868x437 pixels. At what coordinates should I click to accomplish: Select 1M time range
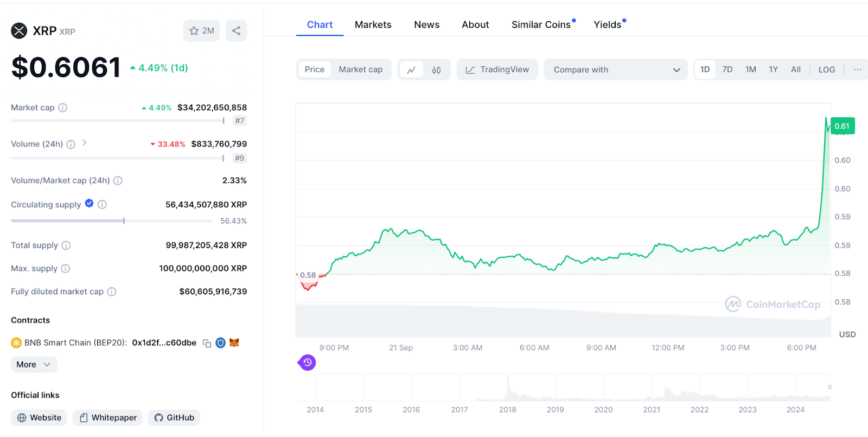[x=751, y=69]
